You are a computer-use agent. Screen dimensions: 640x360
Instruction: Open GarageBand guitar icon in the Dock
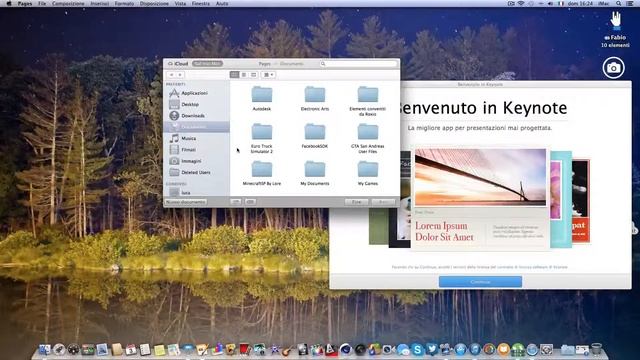tap(288, 349)
